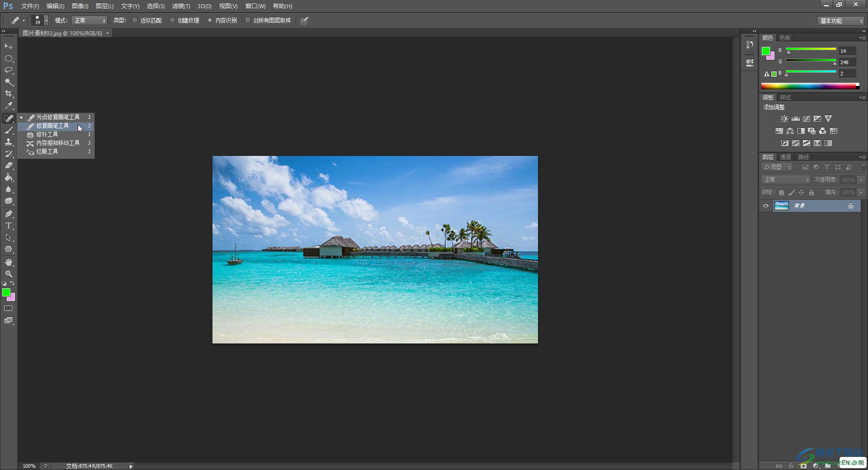868x470 pixels.
Task: Select the Hand tool
Action: tap(9, 262)
